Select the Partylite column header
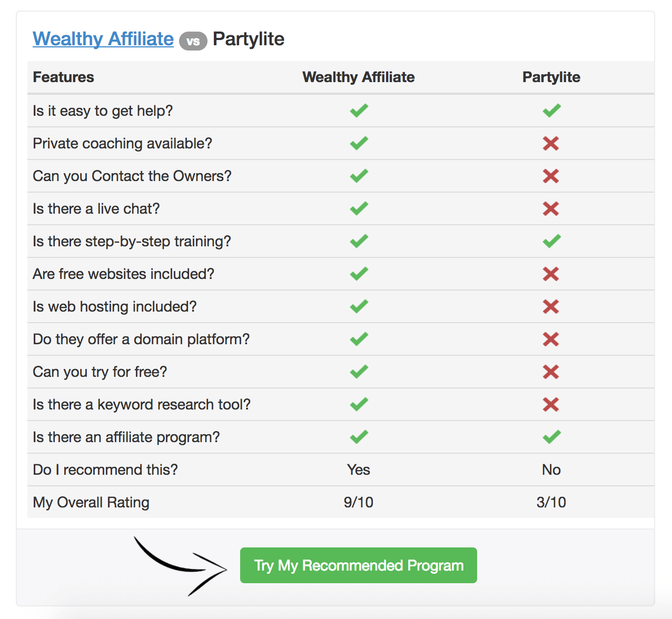This screenshot has width=672, height=619. click(x=551, y=77)
